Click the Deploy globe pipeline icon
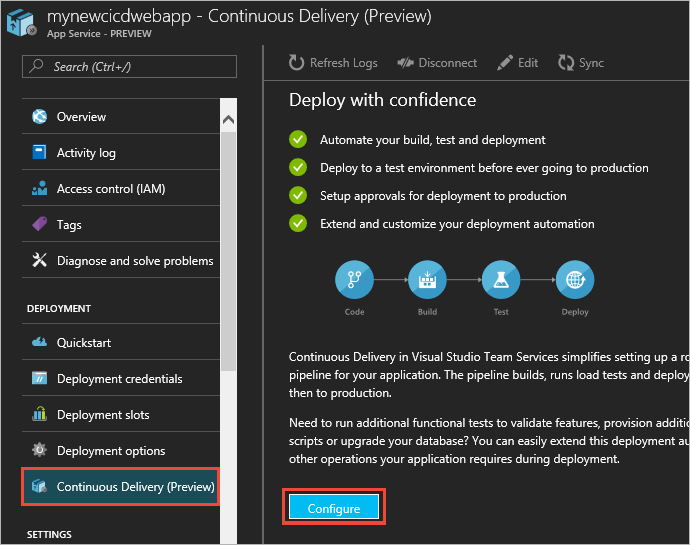 pos(575,280)
